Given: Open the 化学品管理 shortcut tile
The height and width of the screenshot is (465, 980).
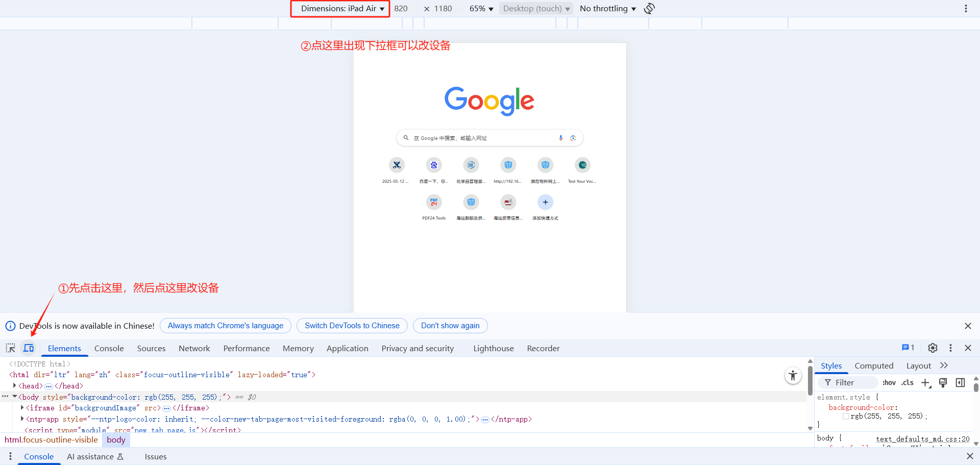Looking at the screenshot, I should coord(471,170).
